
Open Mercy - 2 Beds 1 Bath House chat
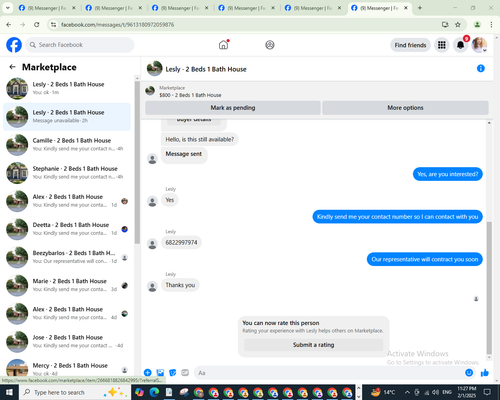(67, 368)
